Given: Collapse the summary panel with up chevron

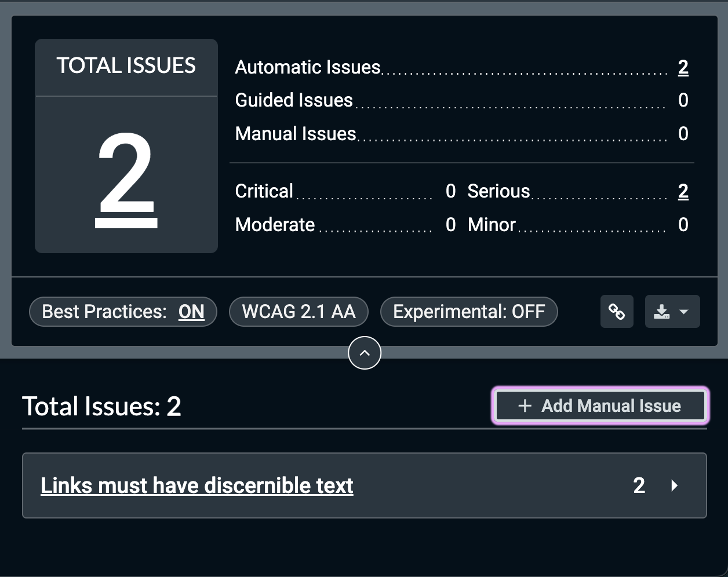Looking at the screenshot, I should coord(365,353).
